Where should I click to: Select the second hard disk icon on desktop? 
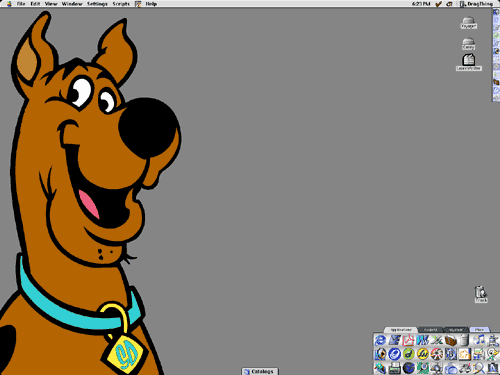[469, 44]
